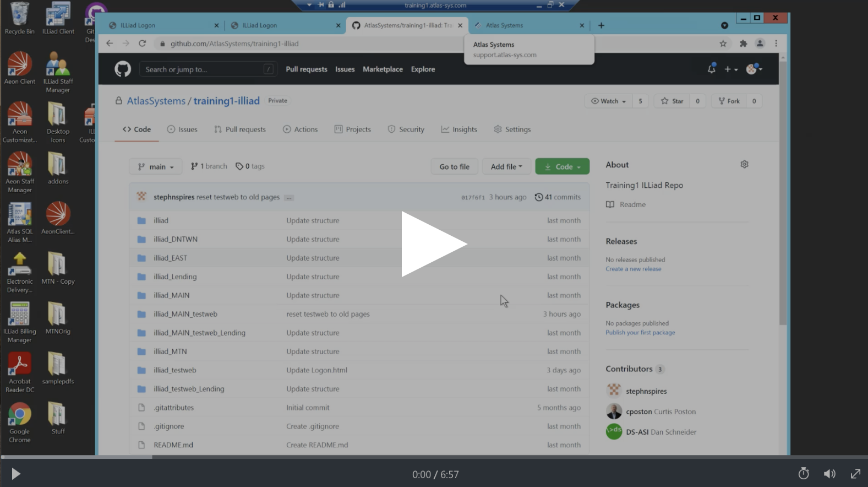Reload the page in Chrome

tap(142, 44)
